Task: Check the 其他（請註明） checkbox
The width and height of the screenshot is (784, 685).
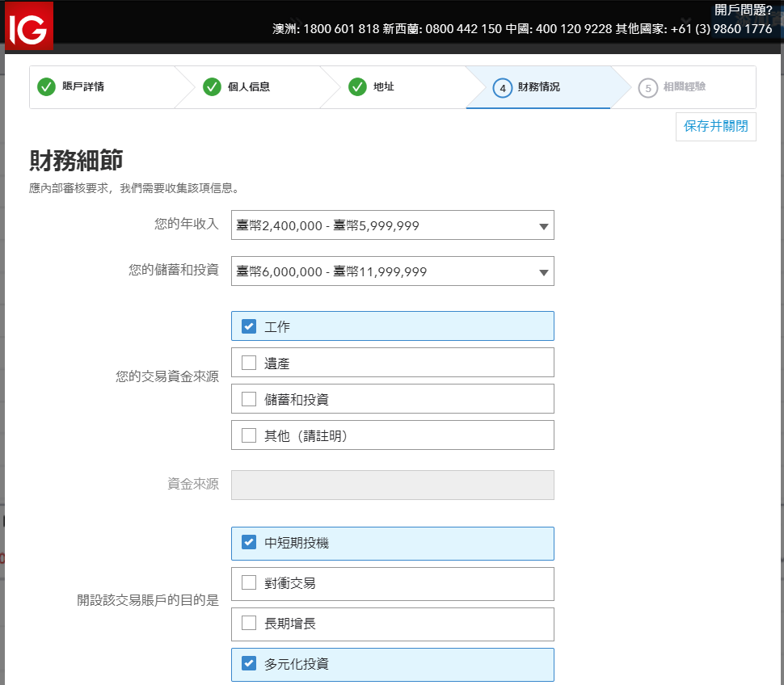Action: tap(249, 435)
